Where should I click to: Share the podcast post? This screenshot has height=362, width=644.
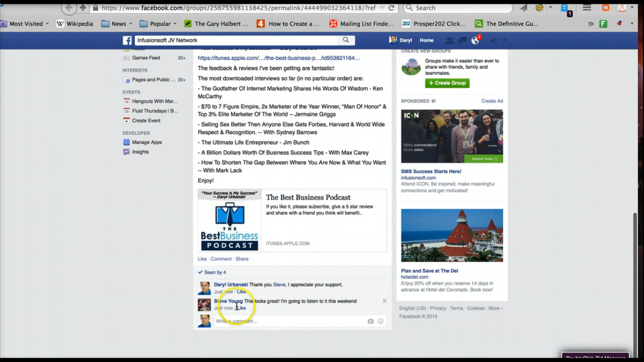click(x=242, y=259)
